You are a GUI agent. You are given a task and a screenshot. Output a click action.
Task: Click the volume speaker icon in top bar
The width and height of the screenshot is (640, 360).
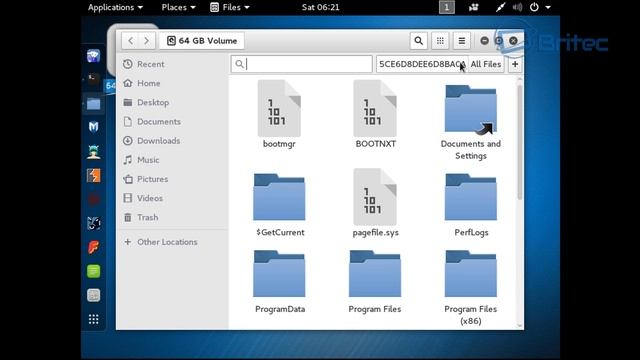click(x=517, y=7)
